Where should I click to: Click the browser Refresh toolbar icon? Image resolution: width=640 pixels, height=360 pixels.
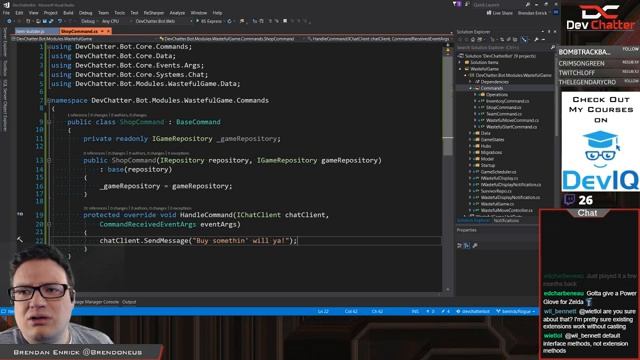(229, 21)
